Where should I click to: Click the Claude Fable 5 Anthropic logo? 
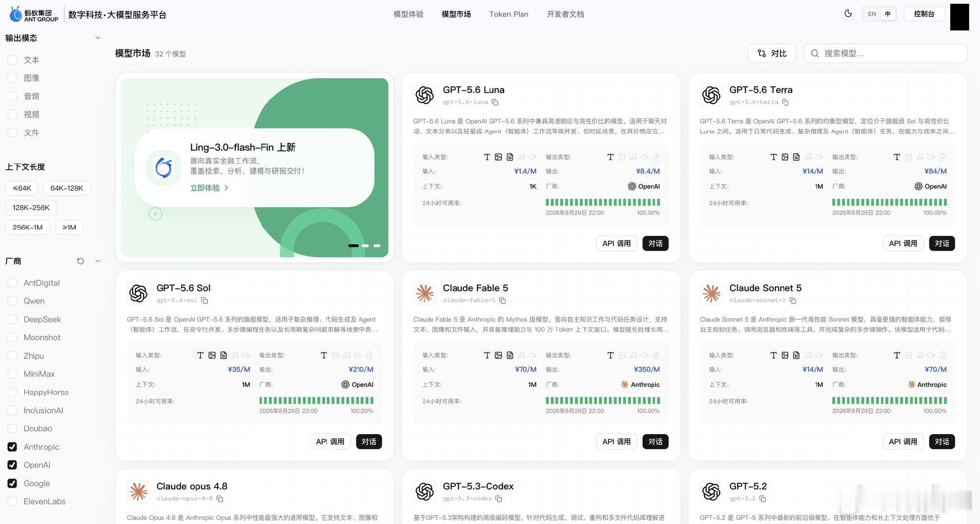[x=424, y=293]
